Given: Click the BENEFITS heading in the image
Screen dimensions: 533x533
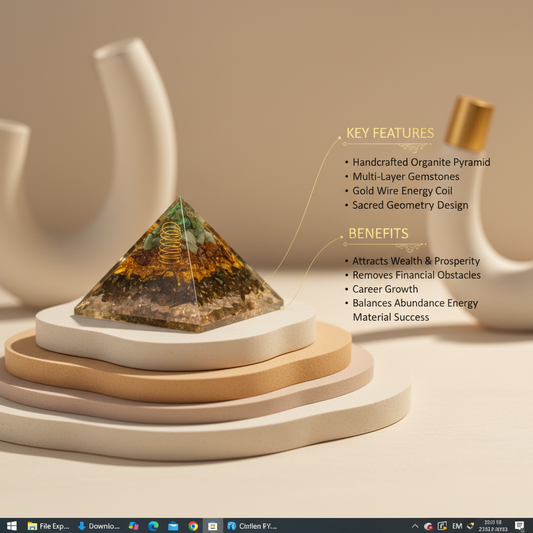Looking at the screenshot, I should (378, 234).
